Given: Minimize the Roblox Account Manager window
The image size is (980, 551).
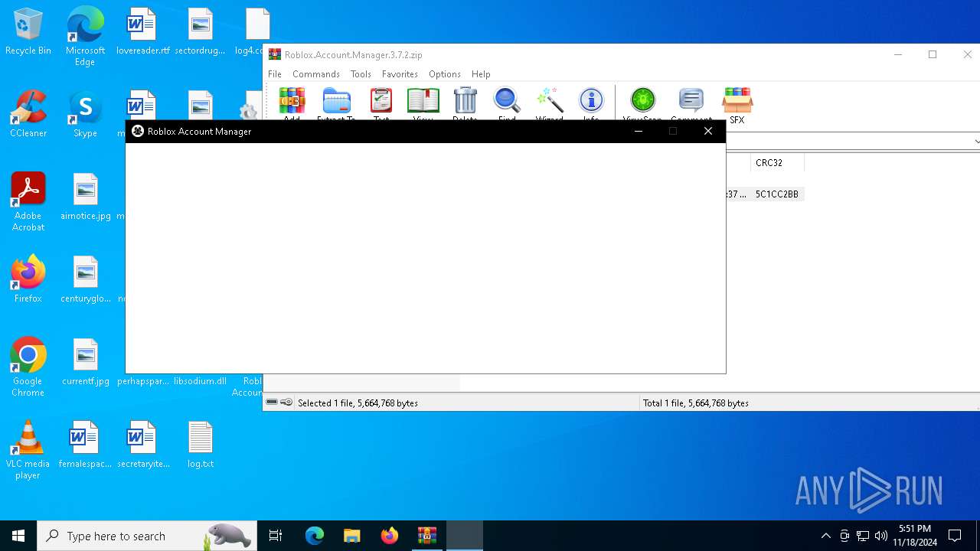Looking at the screenshot, I should point(639,131).
